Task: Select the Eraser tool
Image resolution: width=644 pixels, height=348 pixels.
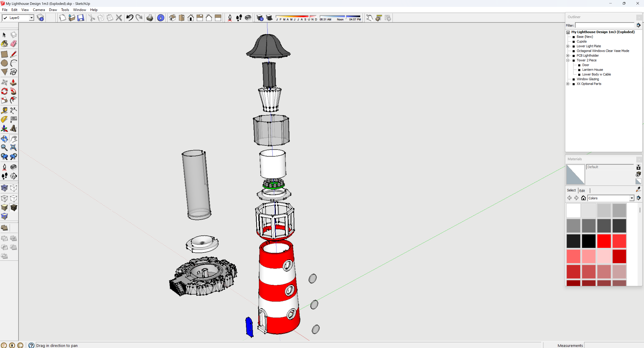Action: click(13, 44)
